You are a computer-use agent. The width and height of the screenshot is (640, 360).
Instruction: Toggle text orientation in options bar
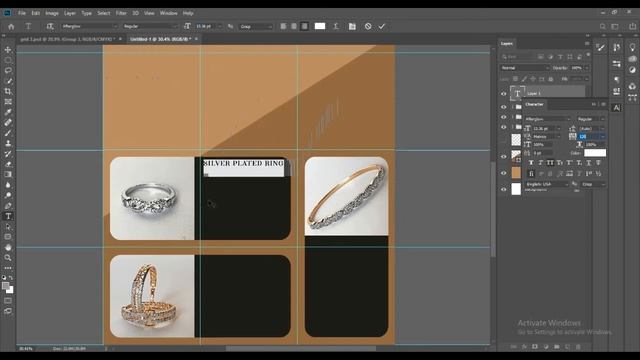click(x=50, y=27)
